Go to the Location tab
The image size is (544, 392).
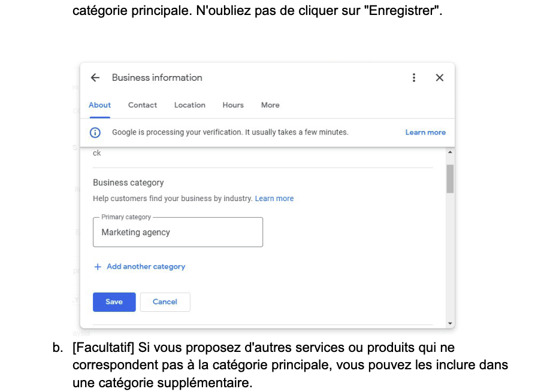(x=189, y=105)
